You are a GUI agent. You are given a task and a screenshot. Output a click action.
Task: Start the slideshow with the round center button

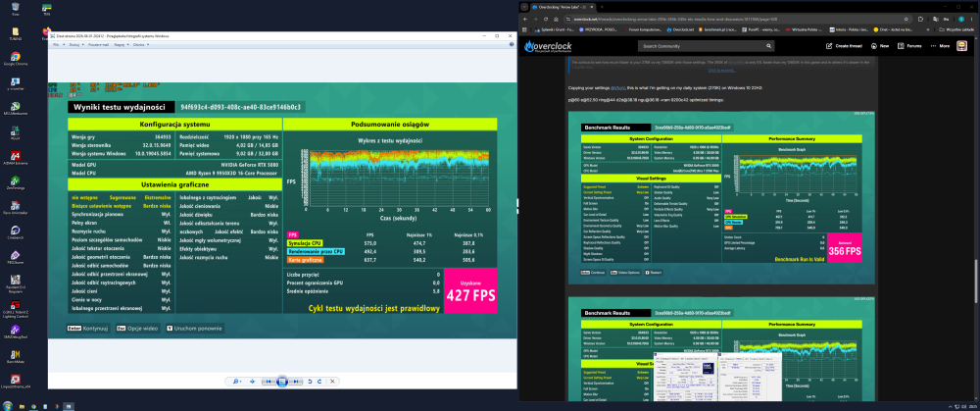[x=282, y=382]
